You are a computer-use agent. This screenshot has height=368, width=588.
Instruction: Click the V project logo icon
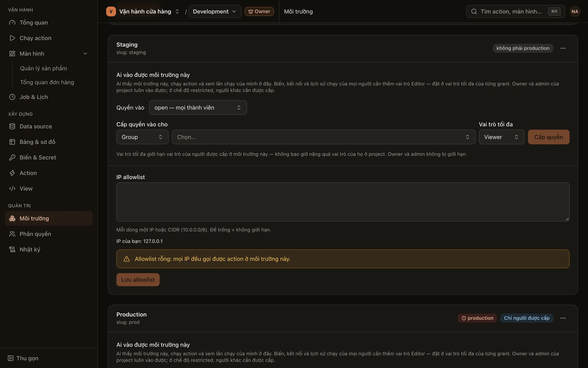pos(111,11)
